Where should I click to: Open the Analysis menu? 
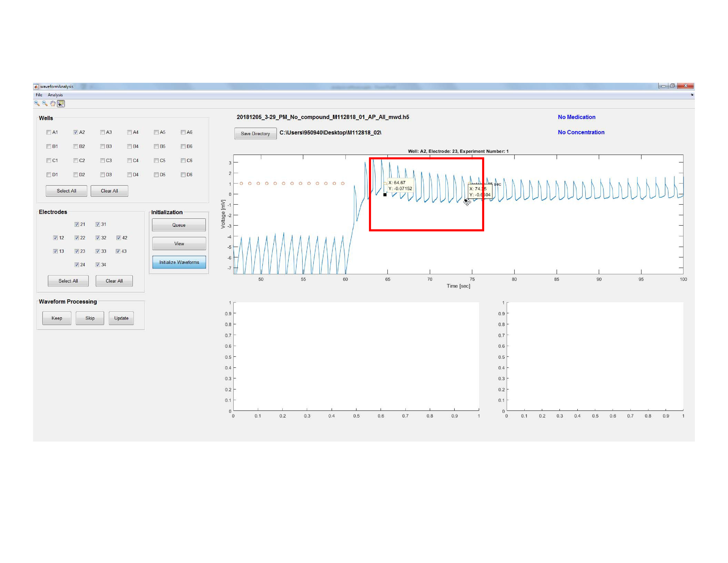55,95
